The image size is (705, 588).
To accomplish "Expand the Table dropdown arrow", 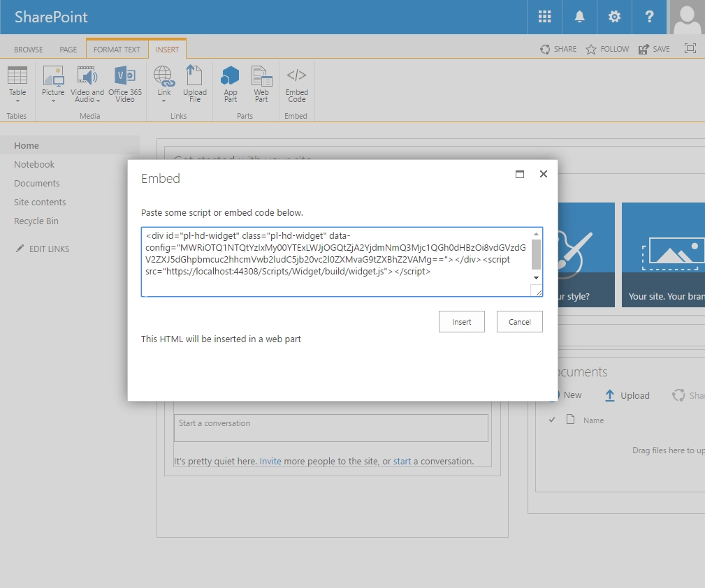I will coord(17,101).
